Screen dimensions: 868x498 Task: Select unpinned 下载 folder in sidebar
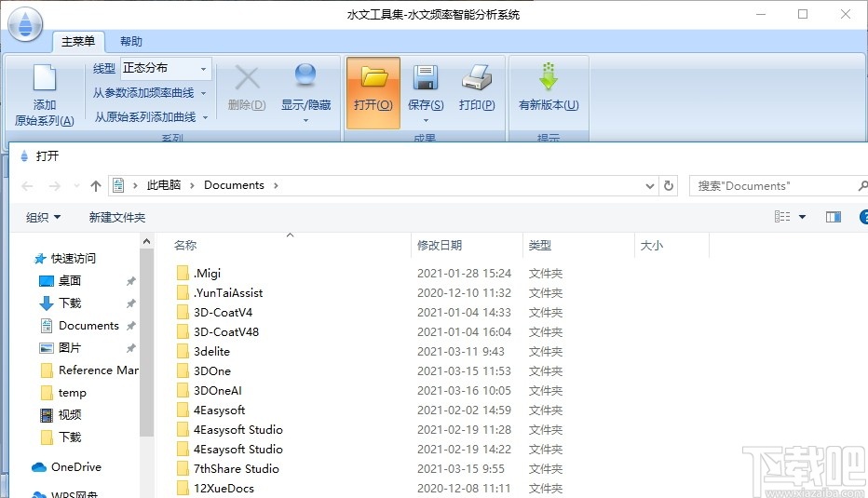(x=61, y=437)
